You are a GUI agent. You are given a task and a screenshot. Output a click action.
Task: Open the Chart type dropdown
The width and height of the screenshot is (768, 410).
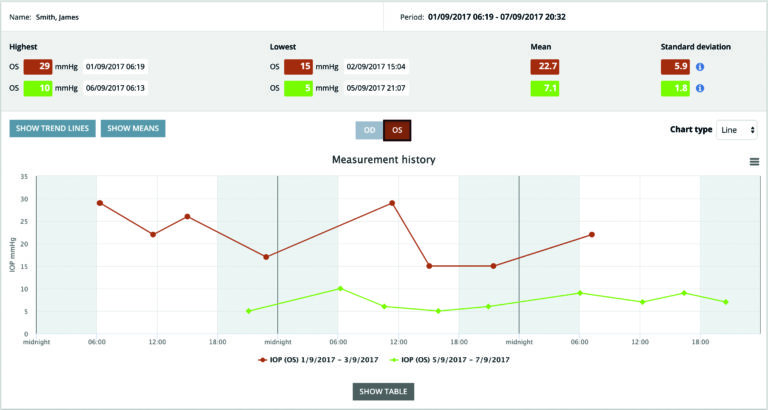point(737,130)
